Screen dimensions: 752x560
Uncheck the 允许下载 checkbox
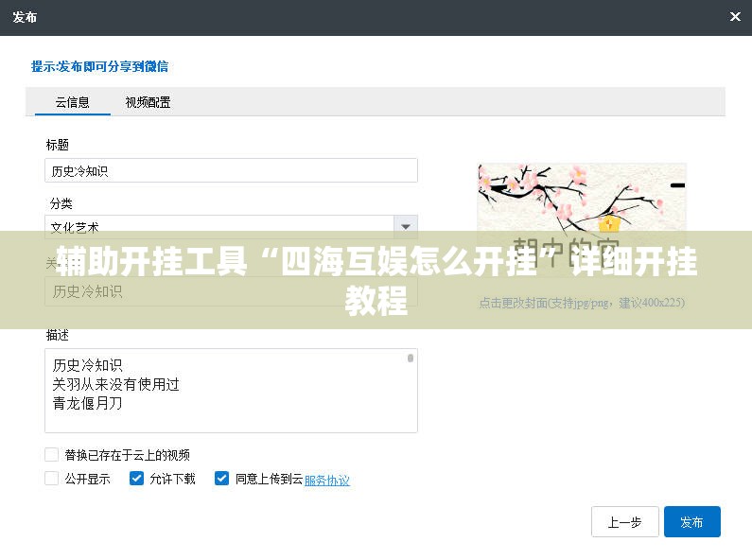click(136, 479)
